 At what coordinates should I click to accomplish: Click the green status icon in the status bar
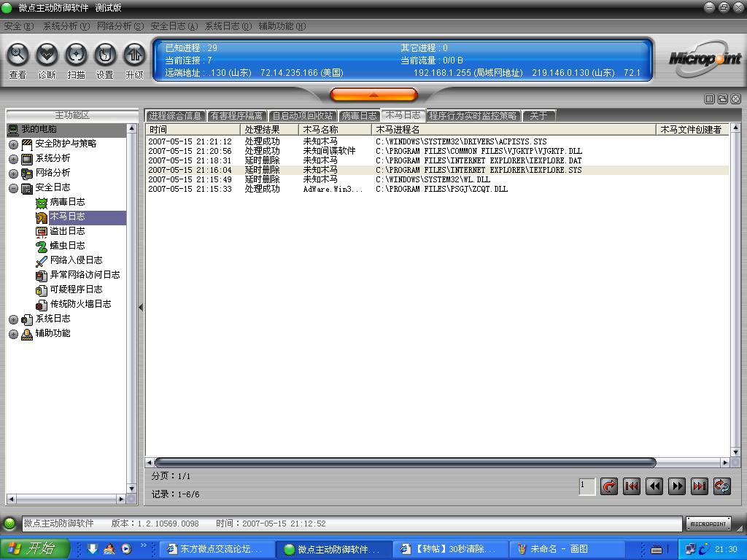[9, 524]
